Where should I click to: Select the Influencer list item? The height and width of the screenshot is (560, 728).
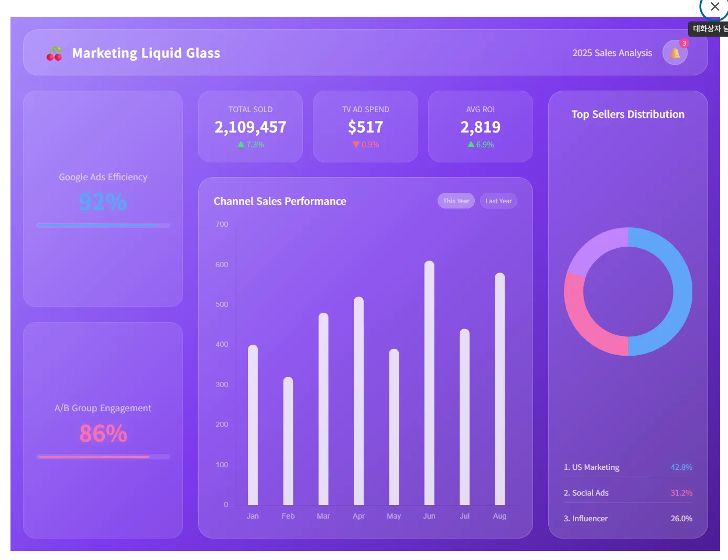(627, 519)
